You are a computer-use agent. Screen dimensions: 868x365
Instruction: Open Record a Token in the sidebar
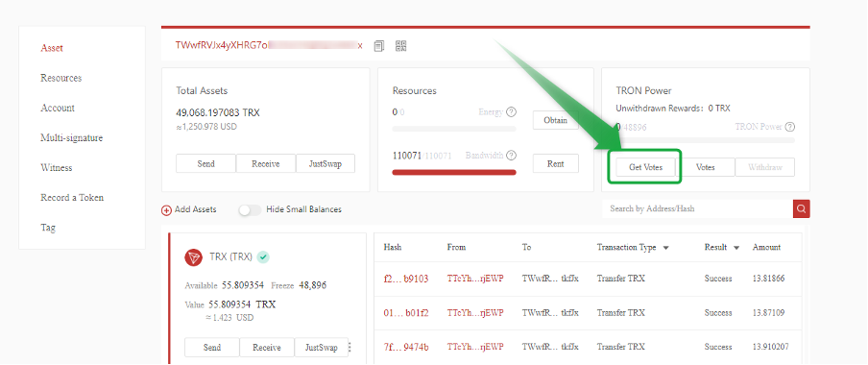[x=72, y=198]
